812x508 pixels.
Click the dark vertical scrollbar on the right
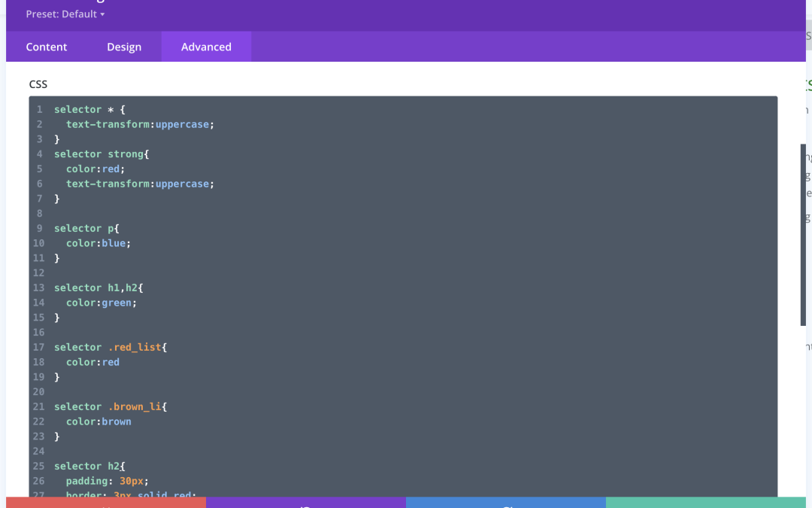(803, 235)
